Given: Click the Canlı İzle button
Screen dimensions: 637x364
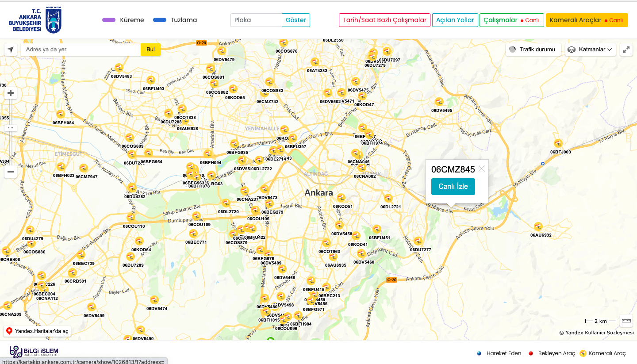Looking at the screenshot, I should 453,187.
